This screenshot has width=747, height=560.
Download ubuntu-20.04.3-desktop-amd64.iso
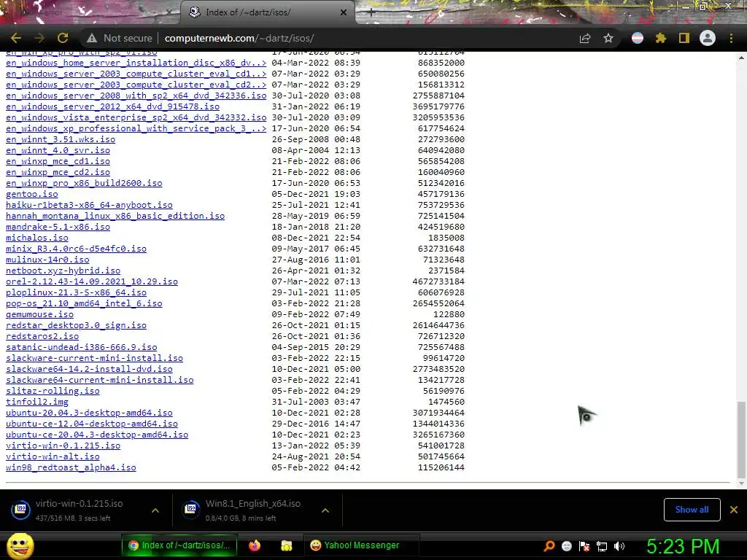tap(89, 413)
